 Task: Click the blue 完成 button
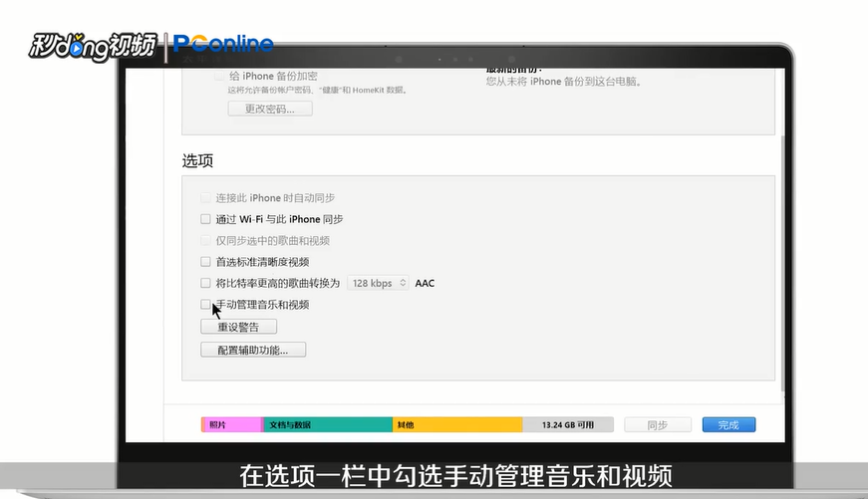[x=729, y=425]
